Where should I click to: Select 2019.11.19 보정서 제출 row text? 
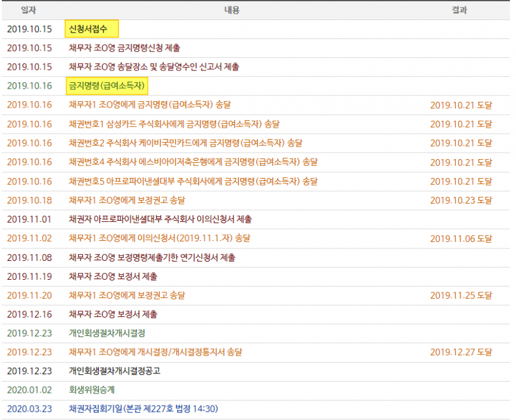click(113, 276)
